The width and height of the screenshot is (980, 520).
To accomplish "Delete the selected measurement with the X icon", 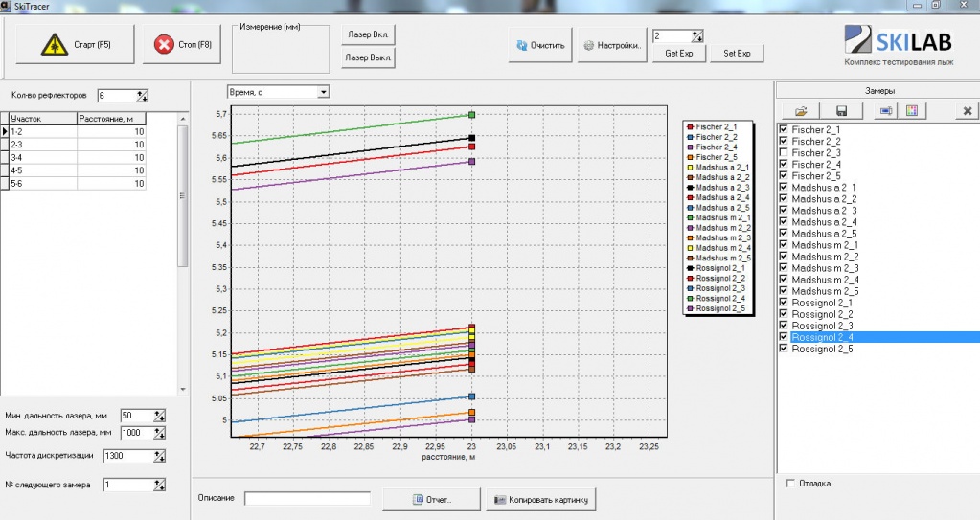I will click(967, 111).
